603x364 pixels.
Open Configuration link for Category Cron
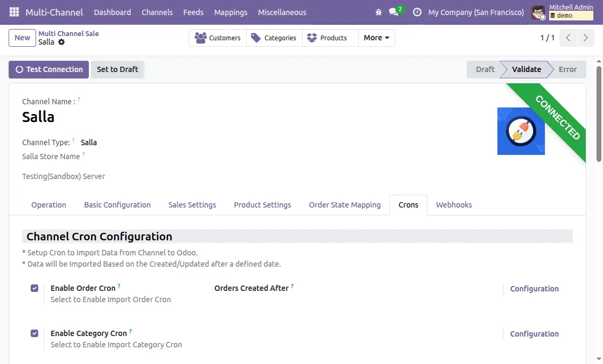click(534, 334)
